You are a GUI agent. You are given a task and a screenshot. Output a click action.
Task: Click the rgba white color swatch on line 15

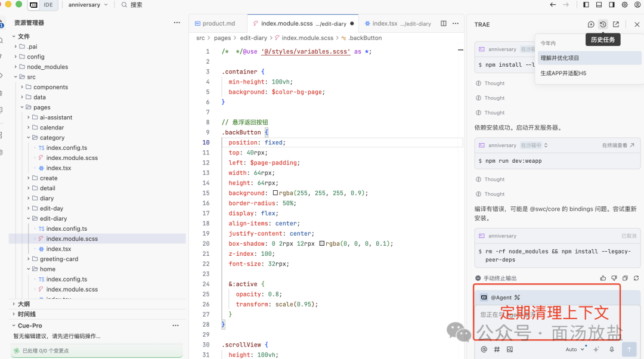275,193
